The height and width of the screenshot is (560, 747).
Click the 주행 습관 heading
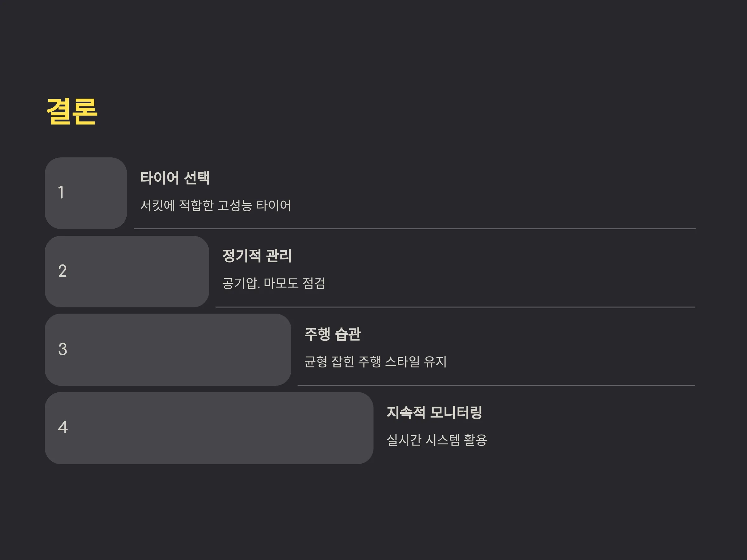click(x=333, y=334)
